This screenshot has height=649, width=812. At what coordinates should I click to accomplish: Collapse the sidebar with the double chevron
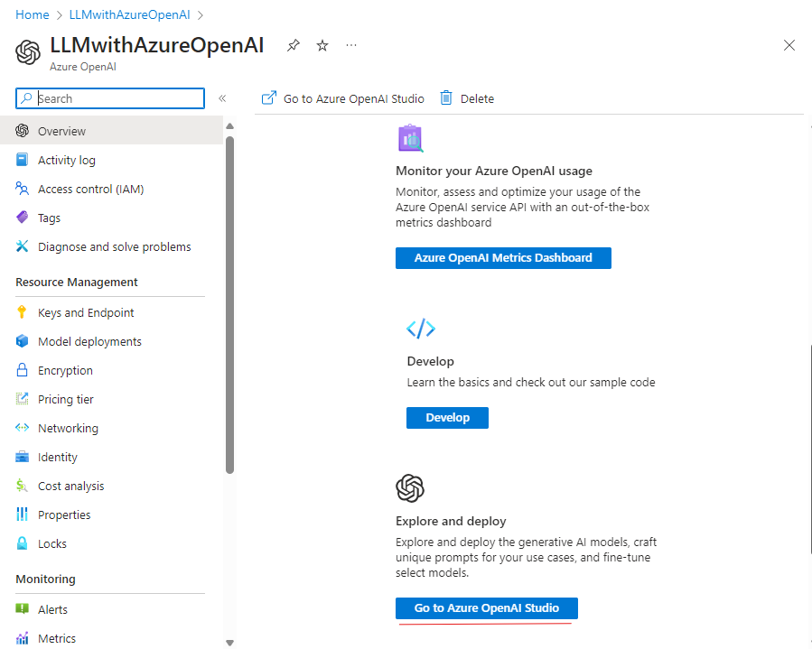tap(222, 98)
